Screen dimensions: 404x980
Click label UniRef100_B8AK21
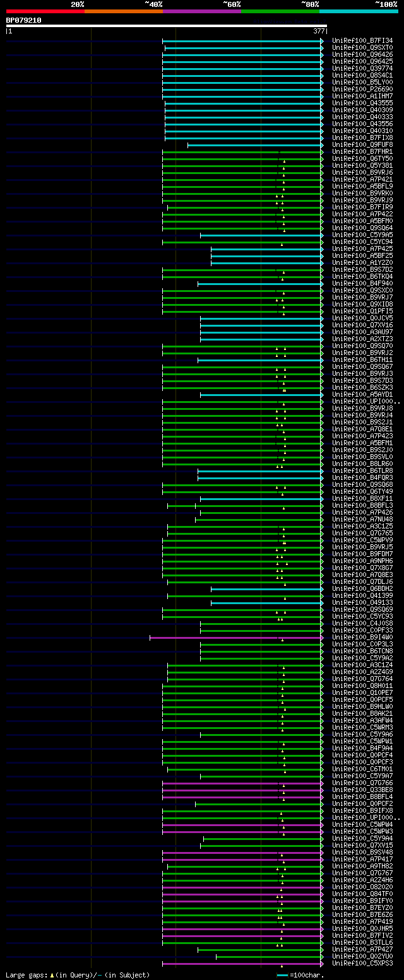(x=362, y=714)
